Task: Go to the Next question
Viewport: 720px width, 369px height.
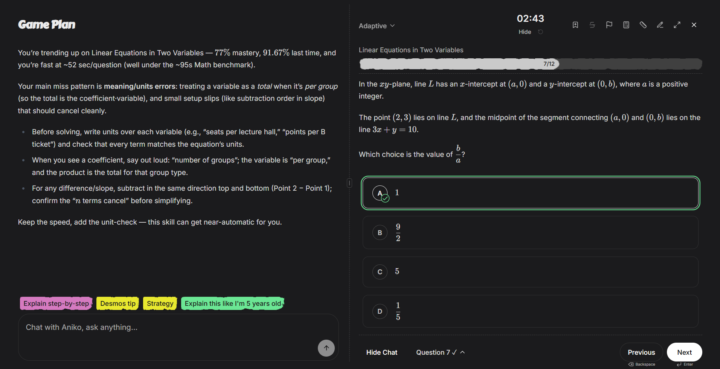Action: tap(684, 352)
